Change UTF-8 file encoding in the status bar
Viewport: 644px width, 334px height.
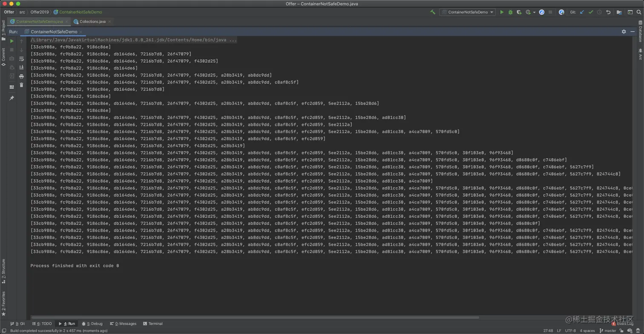(x=571, y=331)
